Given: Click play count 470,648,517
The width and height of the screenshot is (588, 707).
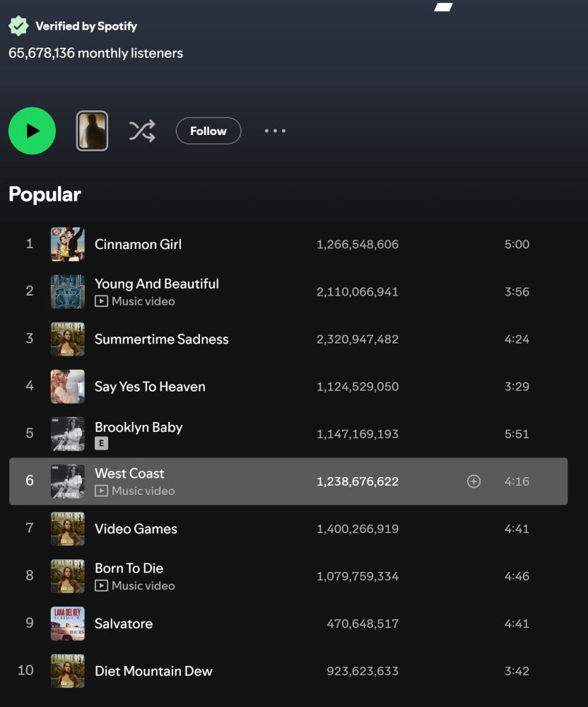Looking at the screenshot, I should click(363, 624).
